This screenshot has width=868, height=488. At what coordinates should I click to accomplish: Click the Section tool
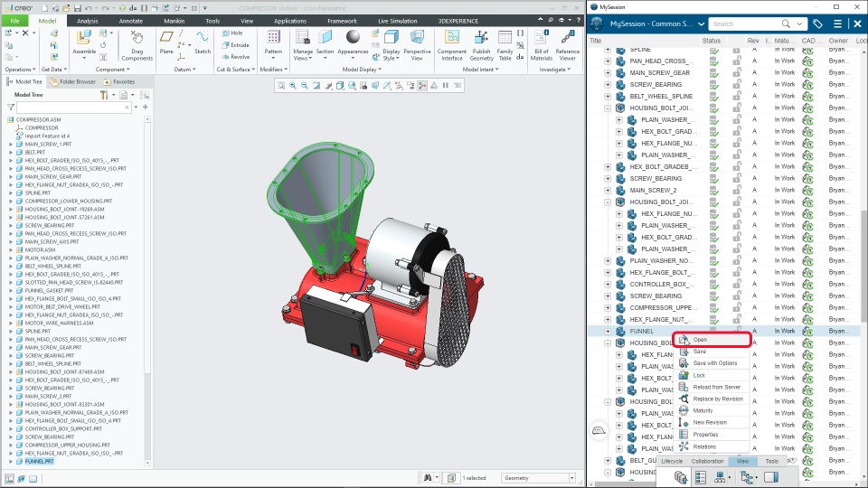point(325,42)
